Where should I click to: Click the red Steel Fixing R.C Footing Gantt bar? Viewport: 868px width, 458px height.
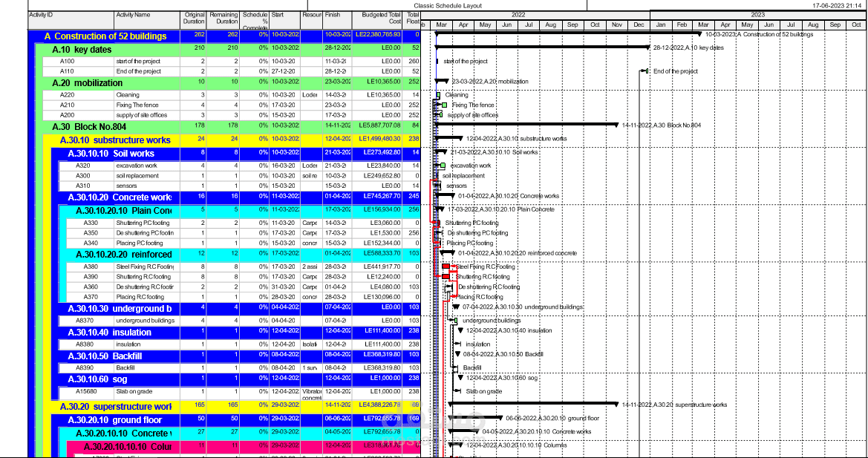click(446, 266)
